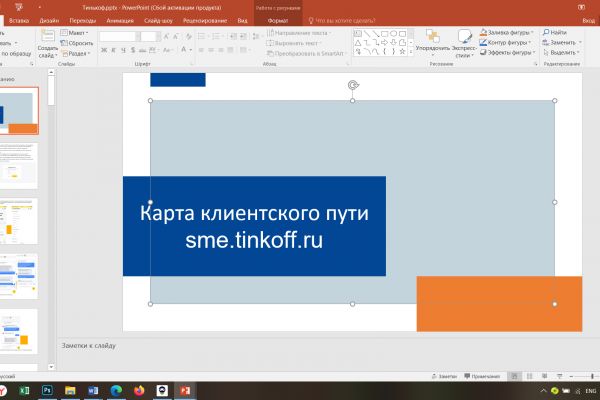The image size is (600, 400).
Task: Open the line spacing menu
Action: pos(257,36)
